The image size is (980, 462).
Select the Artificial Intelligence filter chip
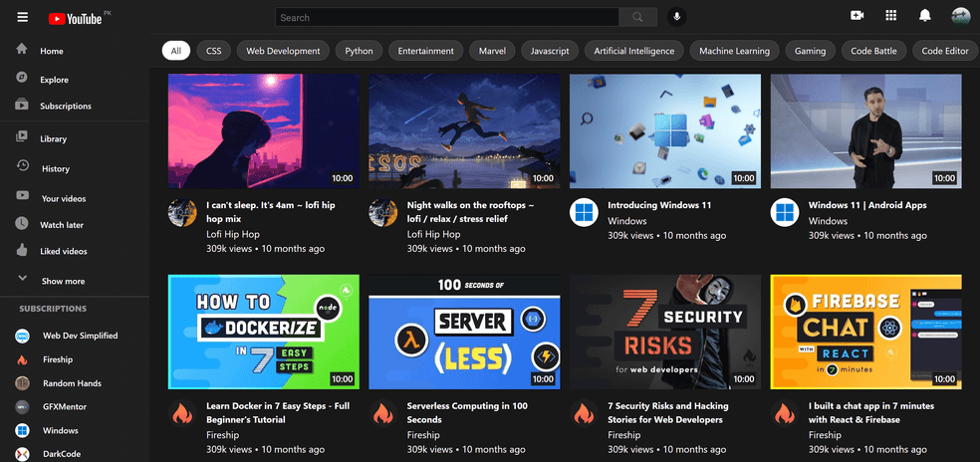click(634, 51)
